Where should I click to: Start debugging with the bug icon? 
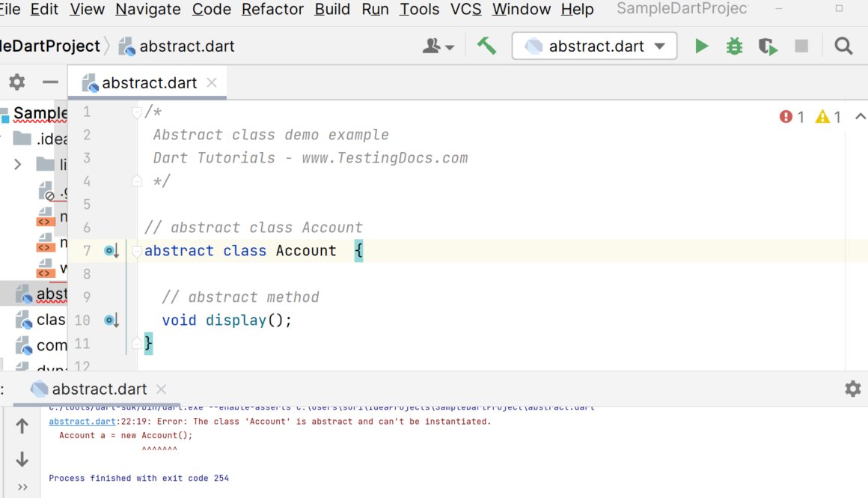pyautogui.click(x=734, y=46)
